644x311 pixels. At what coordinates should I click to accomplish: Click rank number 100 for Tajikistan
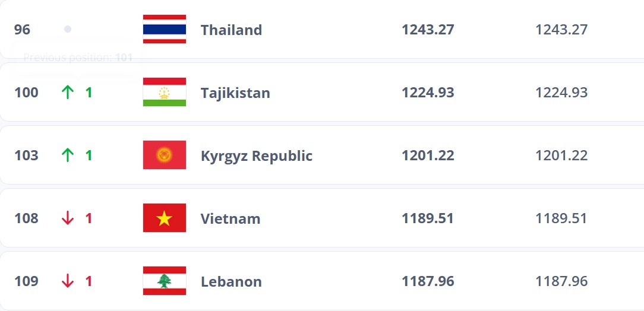tap(26, 93)
